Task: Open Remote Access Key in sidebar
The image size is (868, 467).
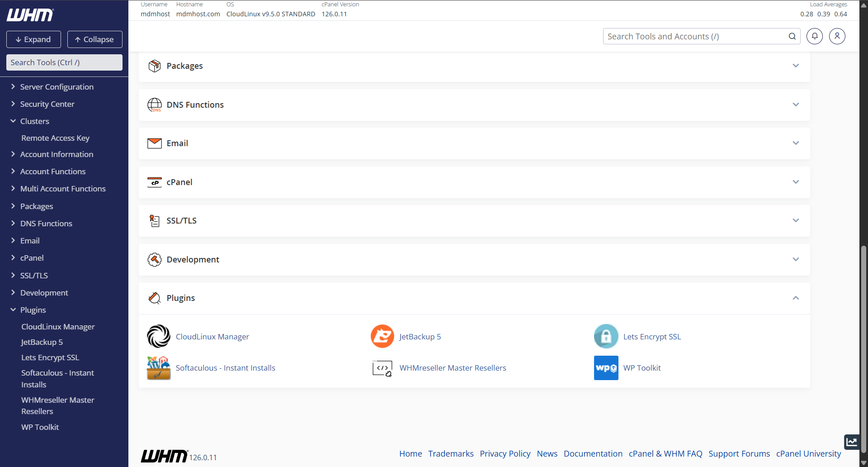Action: (55, 138)
